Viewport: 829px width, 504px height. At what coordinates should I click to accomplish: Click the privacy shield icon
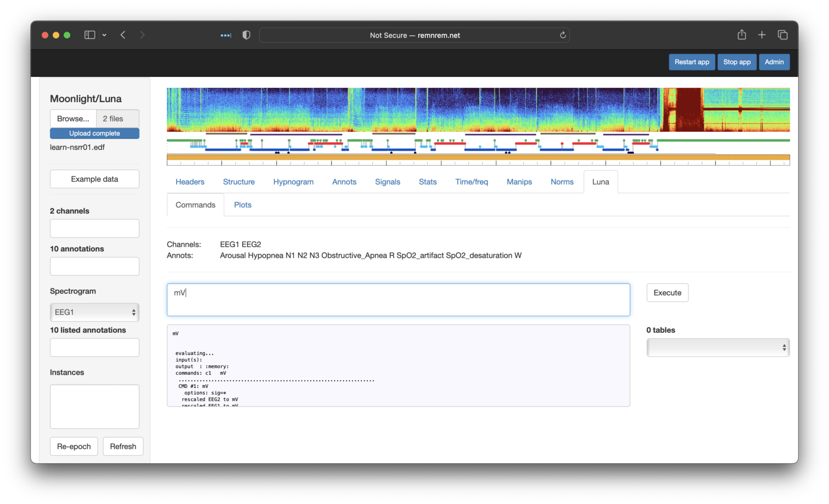click(247, 35)
